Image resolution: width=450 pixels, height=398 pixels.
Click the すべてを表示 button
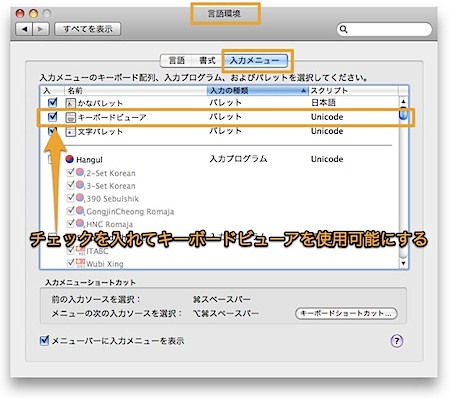[88, 29]
